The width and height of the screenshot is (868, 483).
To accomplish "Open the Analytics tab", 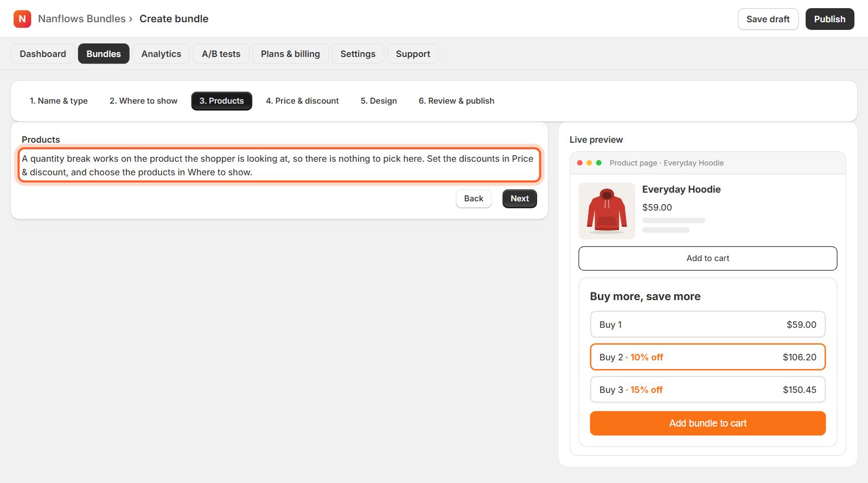I will pos(161,54).
